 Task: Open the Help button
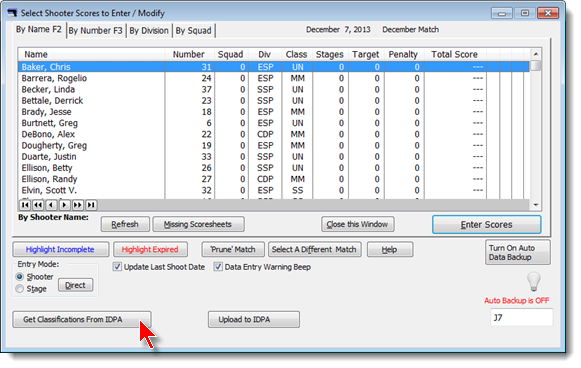(x=390, y=249)
